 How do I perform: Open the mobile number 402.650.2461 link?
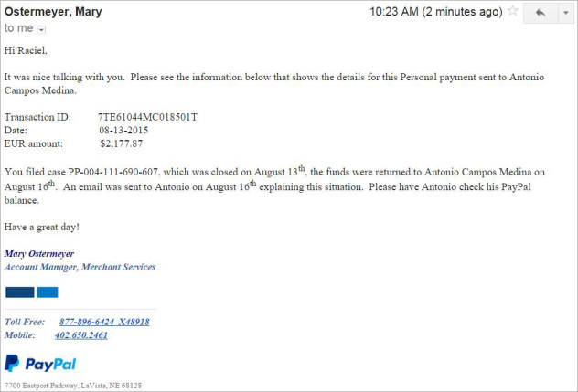pyautogui.click(x=81, y=335)
